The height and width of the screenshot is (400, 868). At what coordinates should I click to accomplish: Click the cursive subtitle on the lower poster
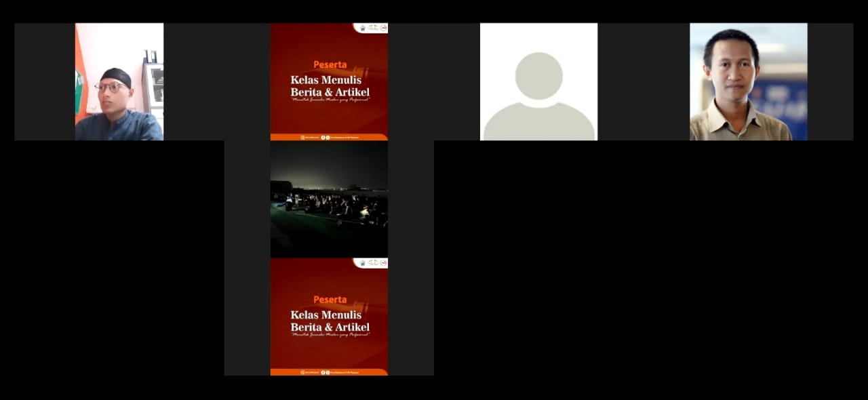tap(330, 335)
